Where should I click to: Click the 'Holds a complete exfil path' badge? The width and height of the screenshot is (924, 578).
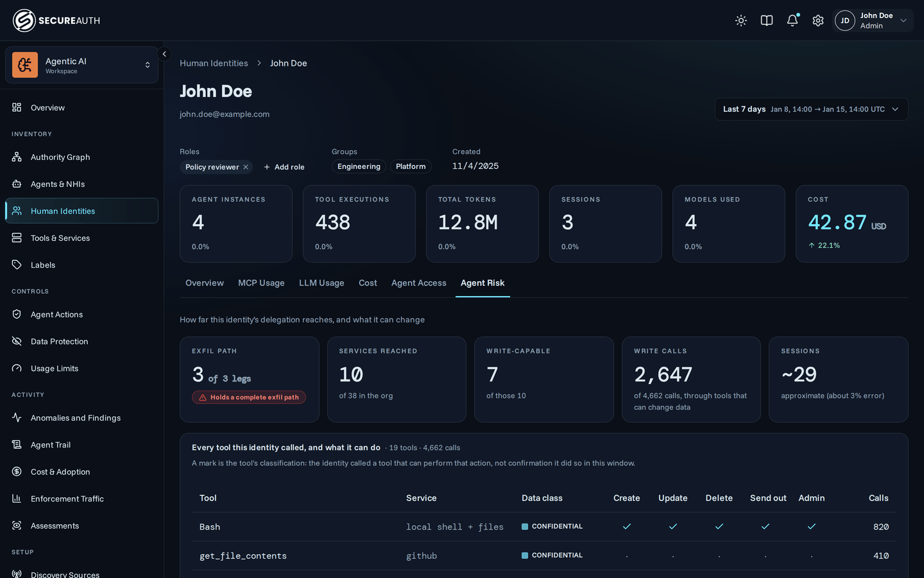click(x=249, y=398)
